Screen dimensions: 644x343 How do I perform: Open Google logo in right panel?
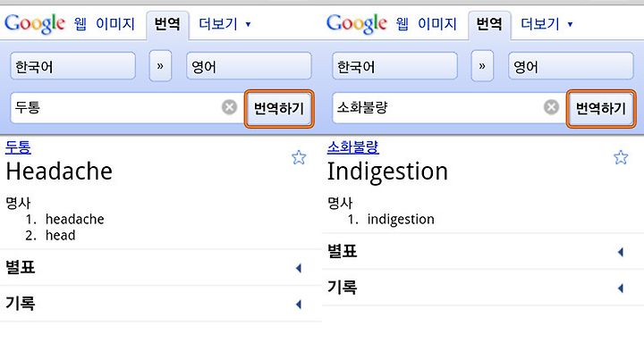tap(357, 24)
